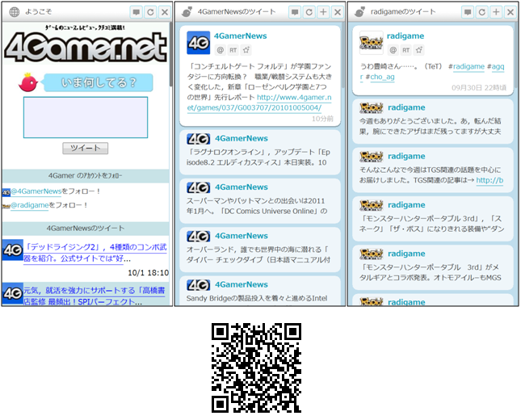Click #radigame hashtag link
Screen dimensions: 521x420
[x=468, y=66]
